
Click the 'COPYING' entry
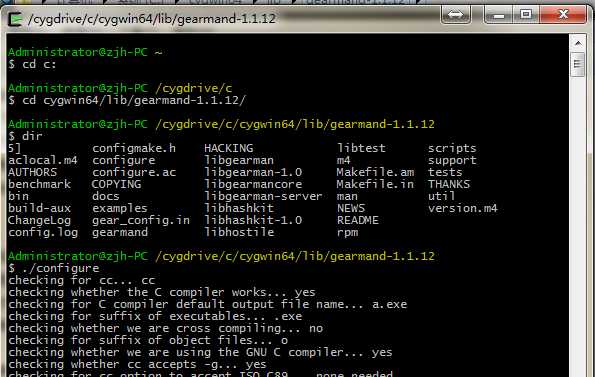coord(116,184)
